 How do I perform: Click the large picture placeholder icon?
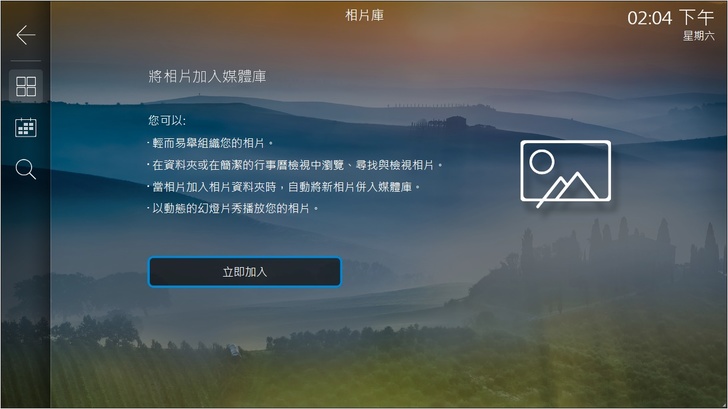[x=566, y=173]
